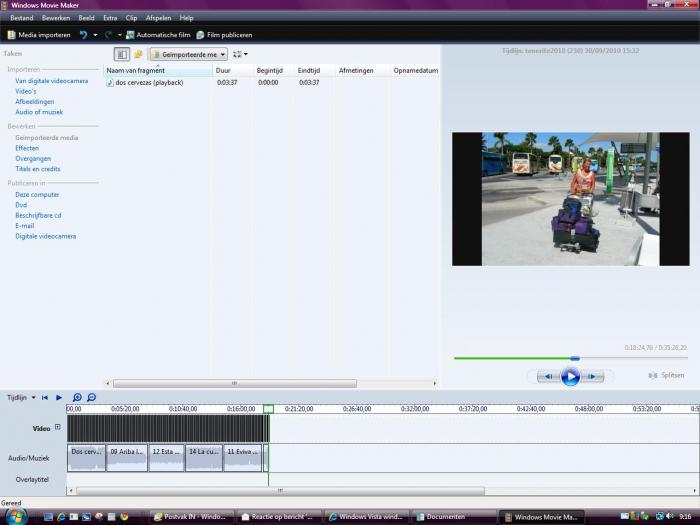Click the Audio of muziek link
The width and height of the screenshot is (700, 525).
pyautogui.click(x=39, y=112)
